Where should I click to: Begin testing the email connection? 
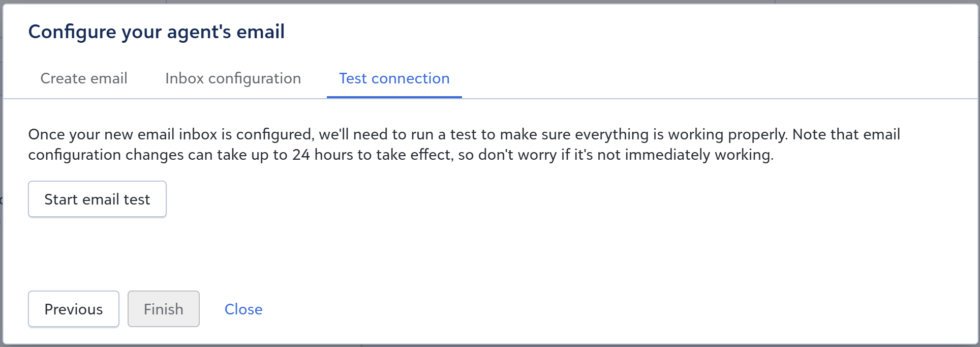click(x=97, y=199)
